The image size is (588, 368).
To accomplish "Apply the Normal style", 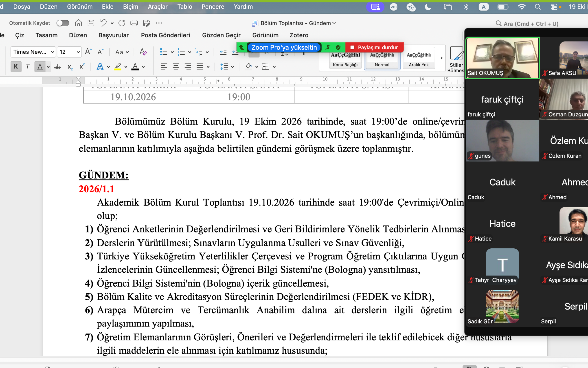I will [x=382, y=59].
